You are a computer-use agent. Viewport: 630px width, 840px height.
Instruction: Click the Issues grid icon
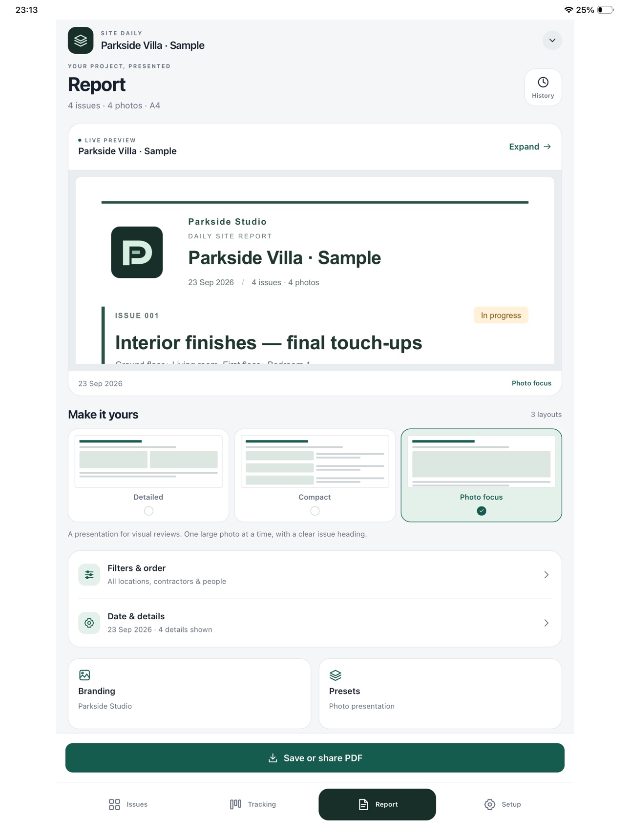coord(114,804)
